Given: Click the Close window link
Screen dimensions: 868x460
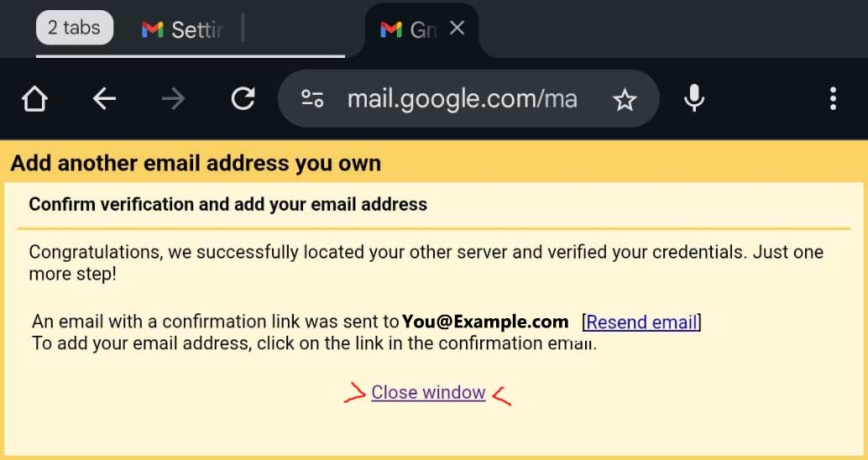Looking at the screenshot, I should 428,392.
